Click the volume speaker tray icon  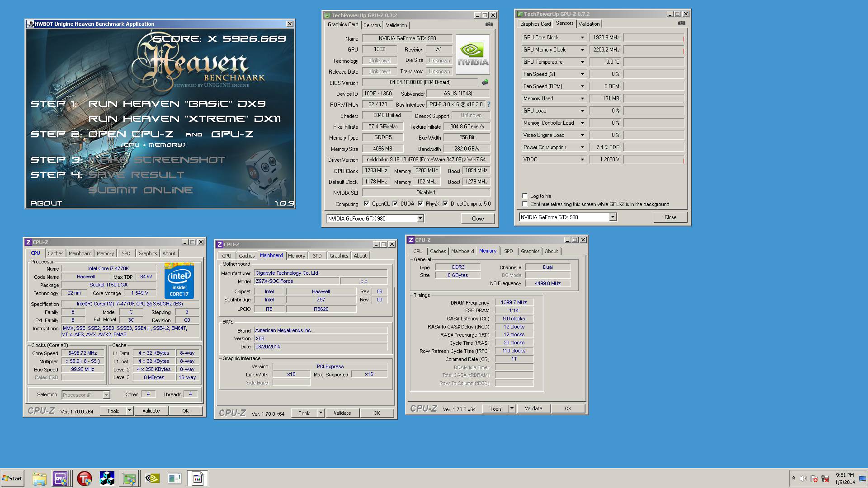click(x=803, y=479)
